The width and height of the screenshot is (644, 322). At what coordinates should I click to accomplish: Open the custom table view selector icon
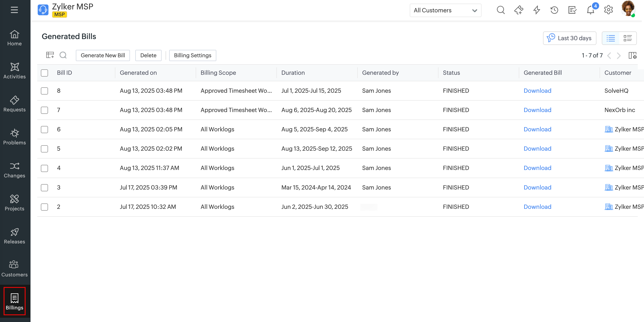(50, 55)
